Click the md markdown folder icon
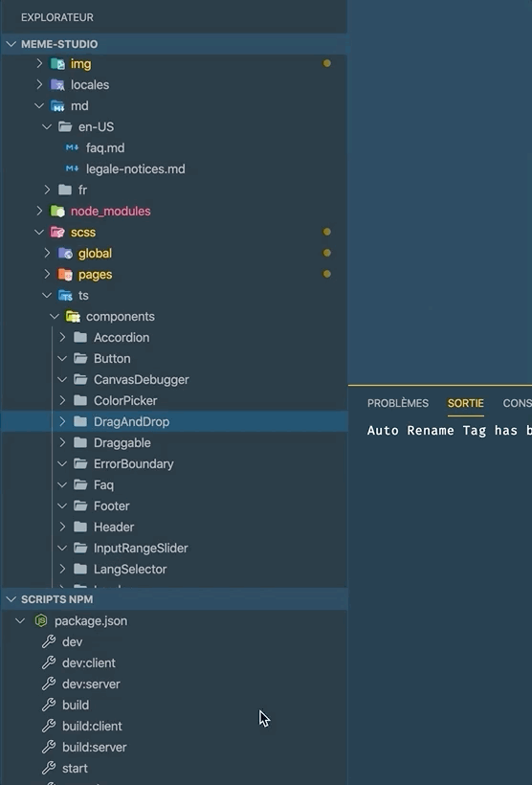This screenshot has width=532, height=785. [57, 105]
